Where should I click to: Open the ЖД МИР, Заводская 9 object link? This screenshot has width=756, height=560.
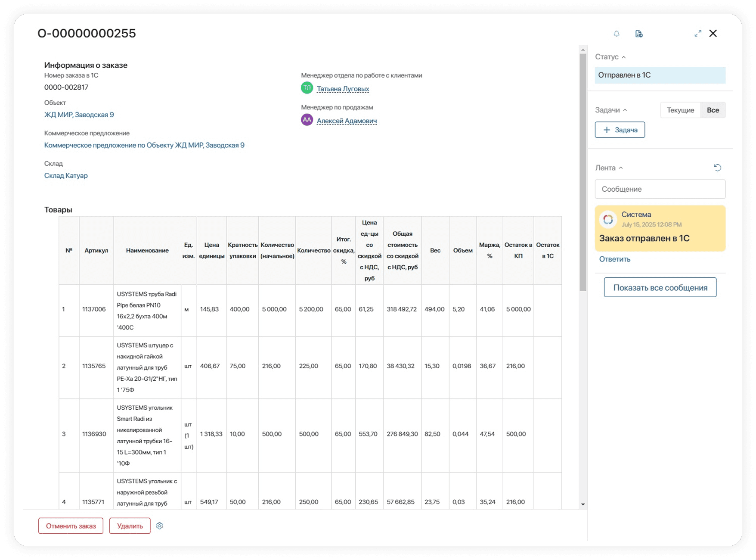click(x=79, y=115)
